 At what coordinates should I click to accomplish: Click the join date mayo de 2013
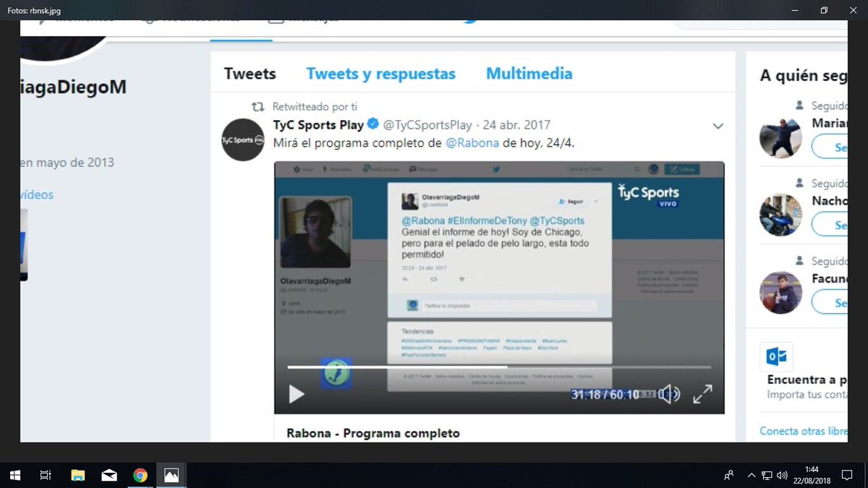point(67,163)
